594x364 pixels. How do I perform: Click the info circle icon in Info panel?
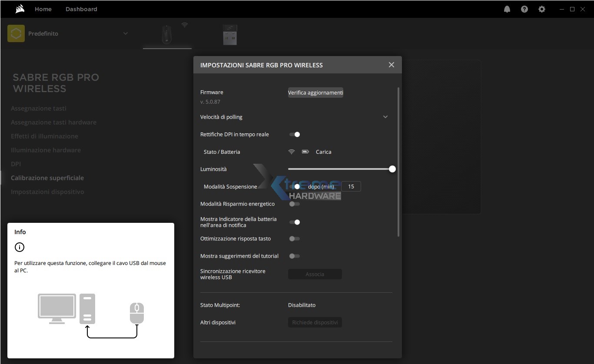pos(20,247)
